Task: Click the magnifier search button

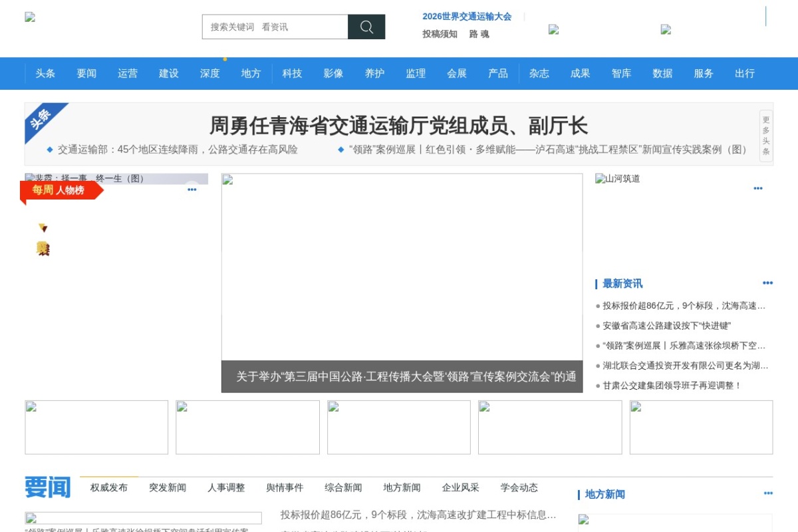Action: 366,27
